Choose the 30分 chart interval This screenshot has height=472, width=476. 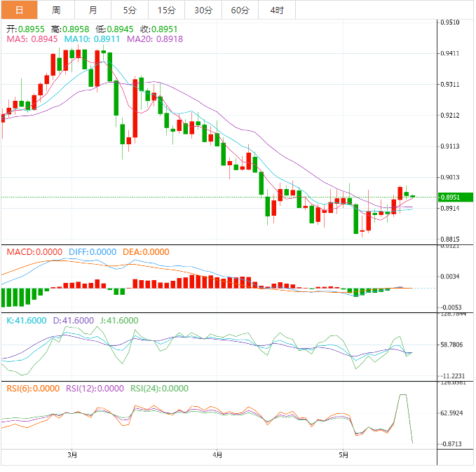click(203, 10)
